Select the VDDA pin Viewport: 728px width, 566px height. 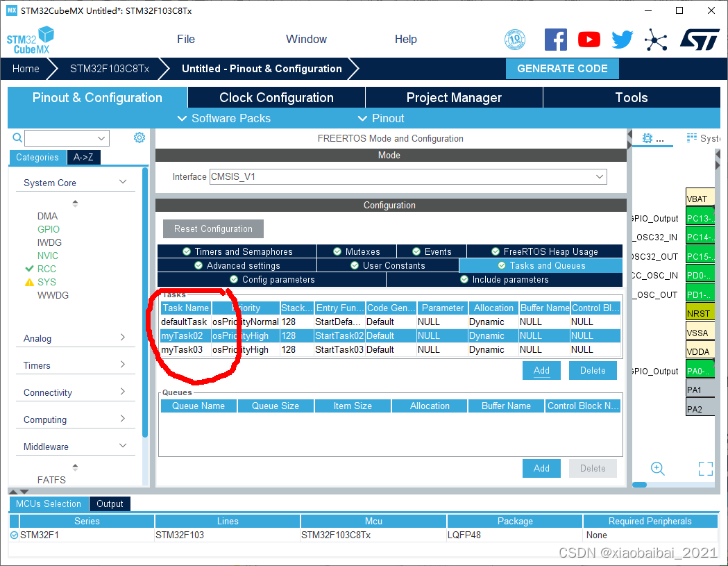[x=700, y=351]
